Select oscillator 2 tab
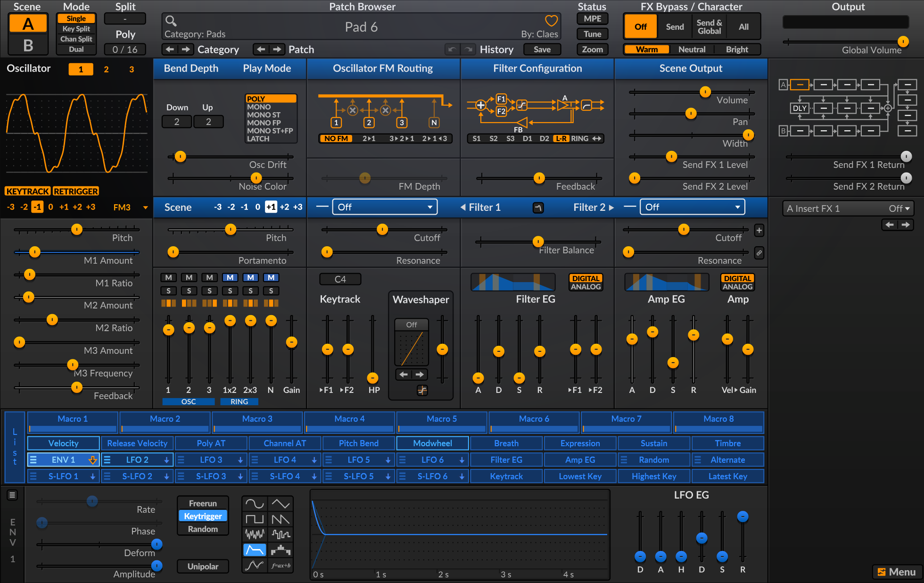The height and width of the screenshot is (583, 924). (x=106, y=69)
